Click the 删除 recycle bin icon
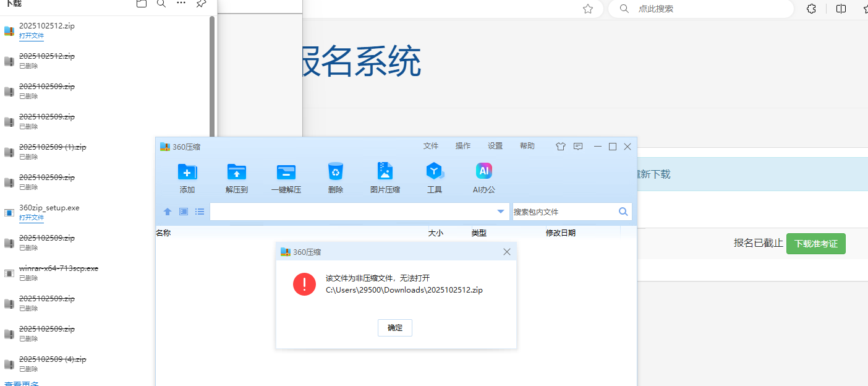Viewport: 868px width, 386px height. [336, 171]
